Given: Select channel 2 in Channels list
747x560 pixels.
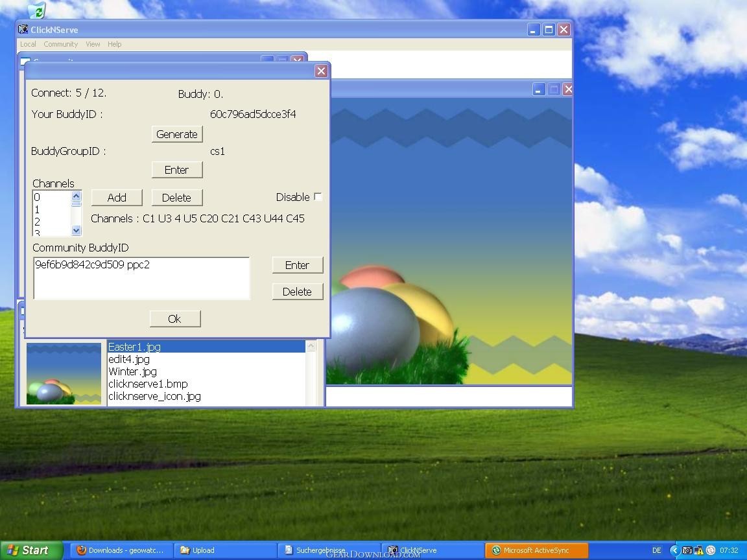Looking at the screenshot, I should pyautogui.click(x=51, y=222).
